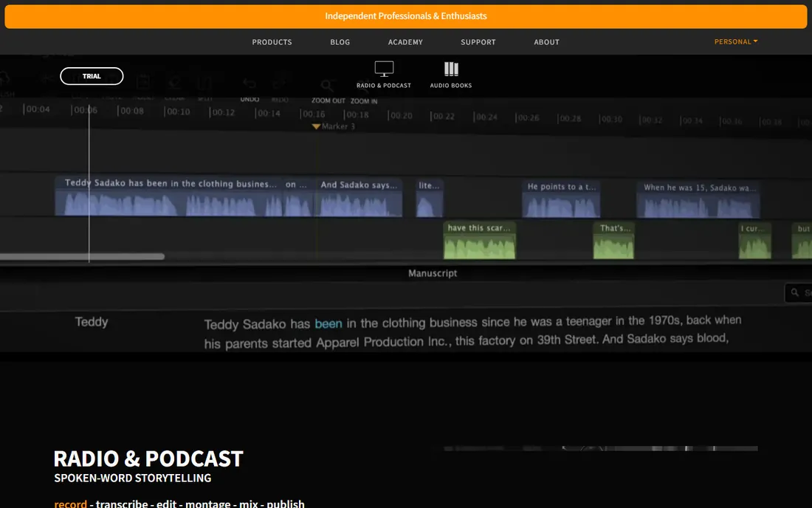This screenshot has width=812, height=508.
Task: Select the 'When he was 15, Sadako wa...' clip
Action: 698,199
